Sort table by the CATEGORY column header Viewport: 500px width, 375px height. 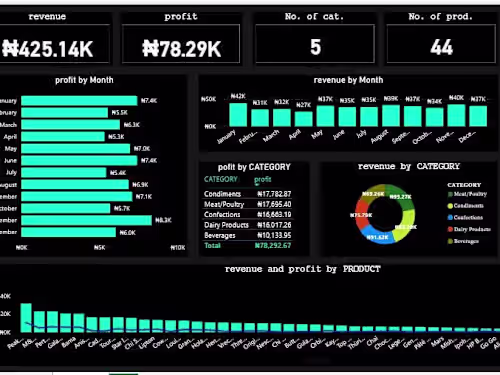pyautogui.click(x=220, y=179)
